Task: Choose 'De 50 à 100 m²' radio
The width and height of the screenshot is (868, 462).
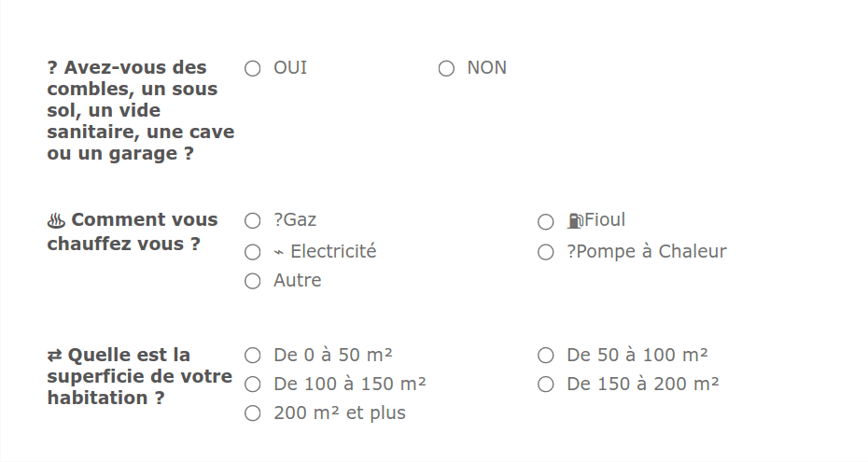Action: [546, 356]
